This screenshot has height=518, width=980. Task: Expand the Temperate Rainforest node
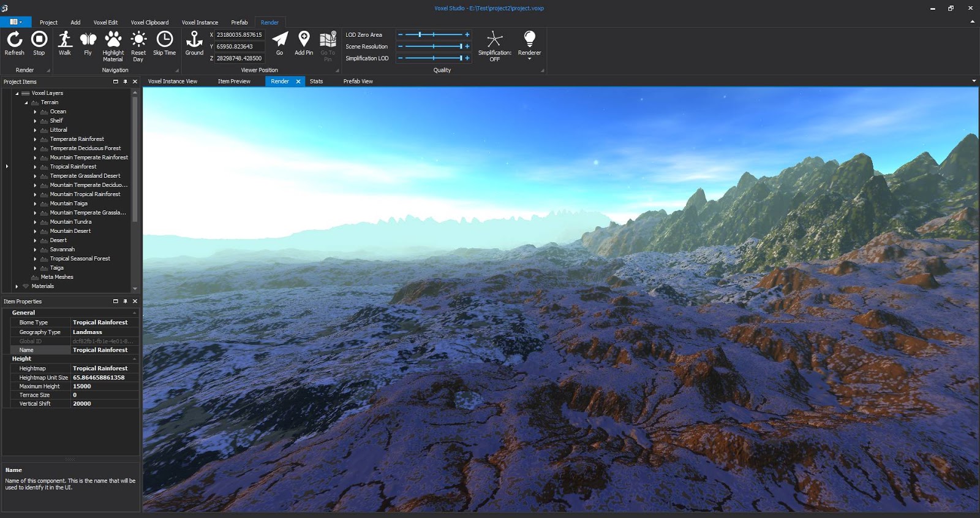point(35,139)
